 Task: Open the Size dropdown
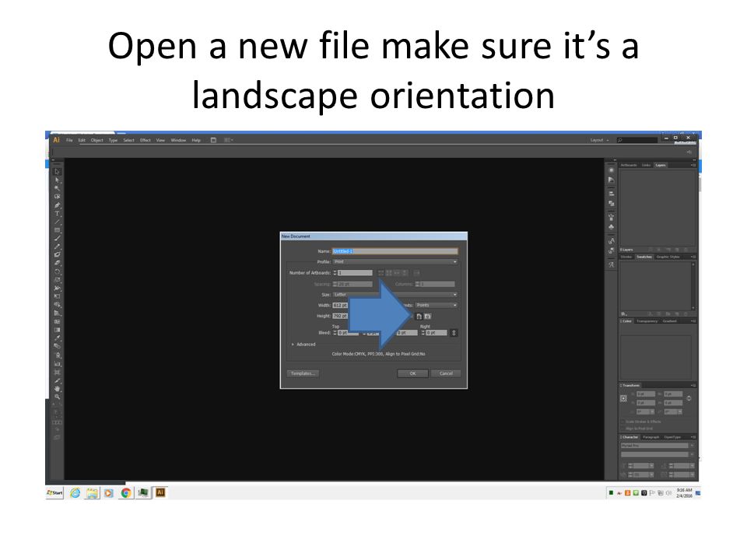pyautogui.click(x=395, y=294)
